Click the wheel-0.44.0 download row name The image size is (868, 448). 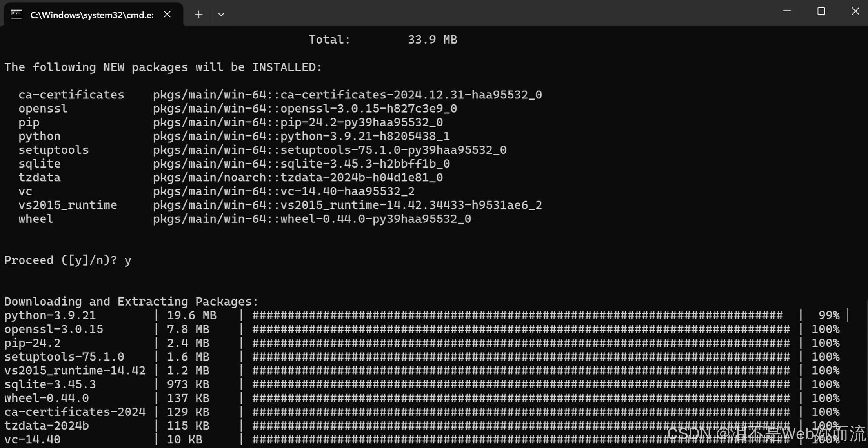pos(47,398)
